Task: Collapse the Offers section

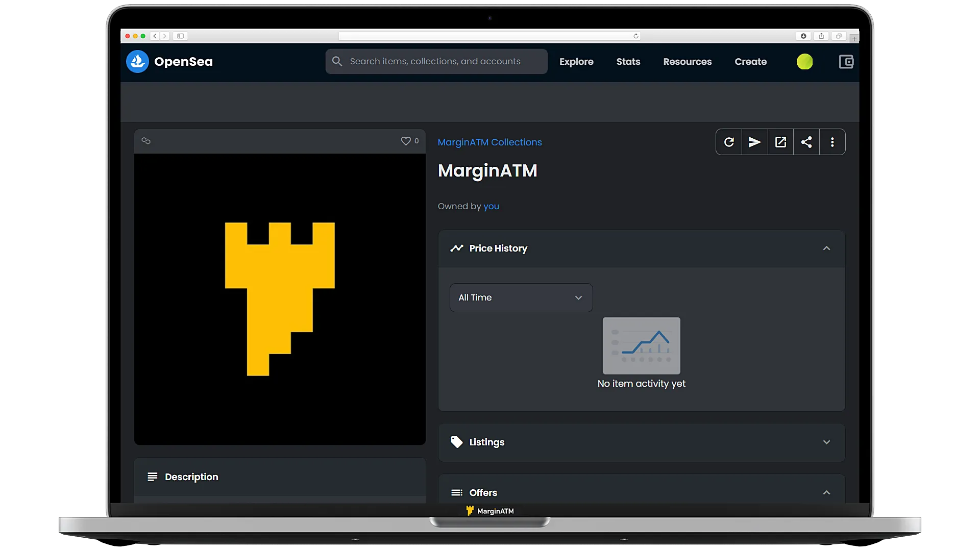Action: coord(826,492)
